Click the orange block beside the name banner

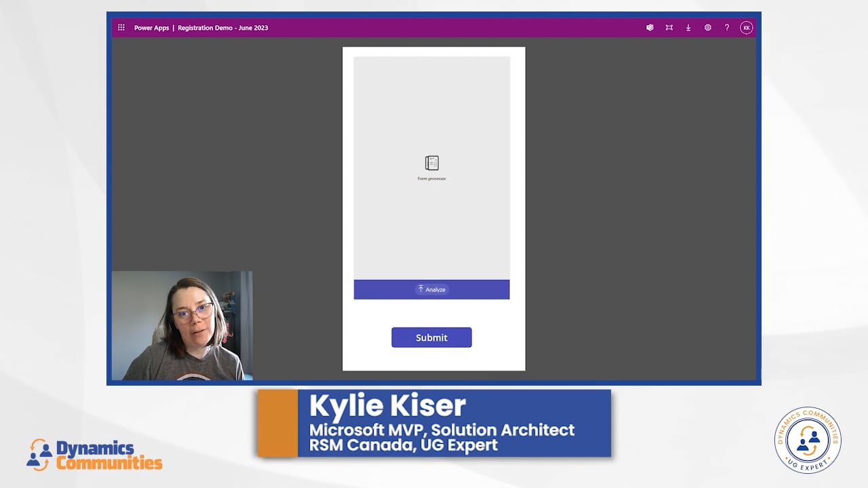tap(277, 422)
